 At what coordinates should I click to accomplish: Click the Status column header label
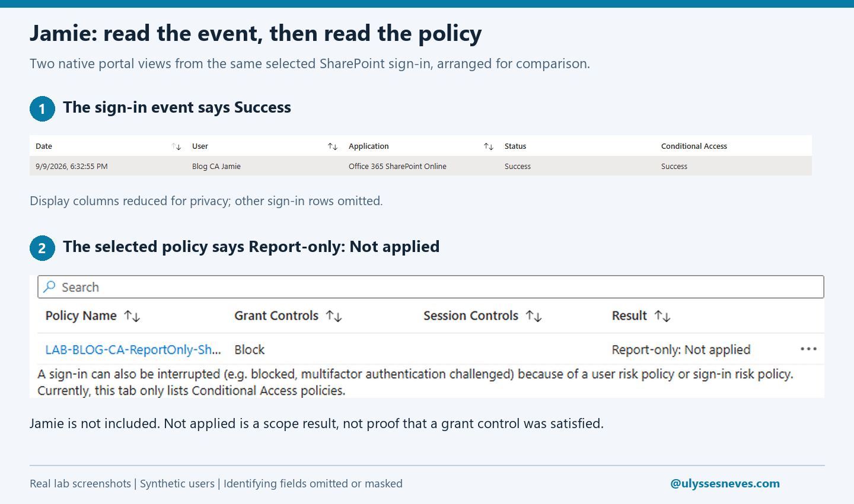click(515, 146)
